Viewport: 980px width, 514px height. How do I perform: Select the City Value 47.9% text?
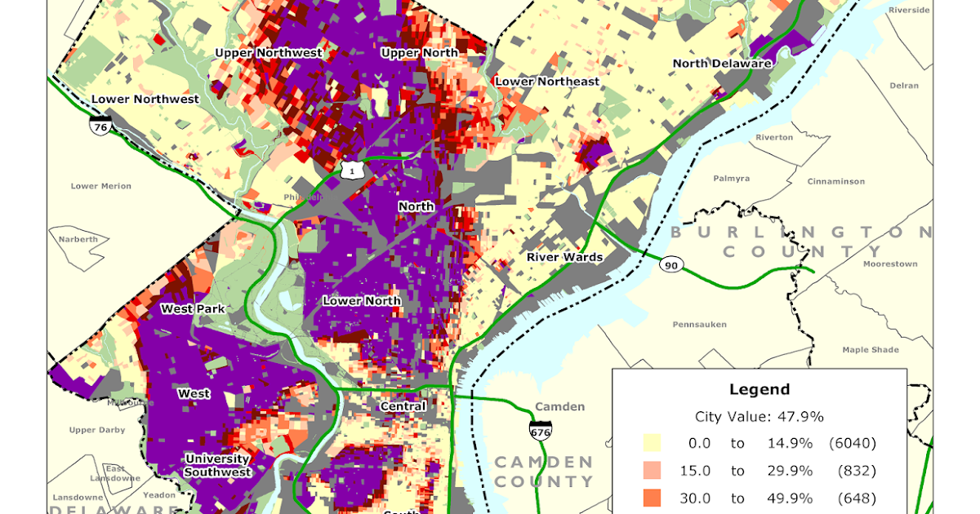760,415
